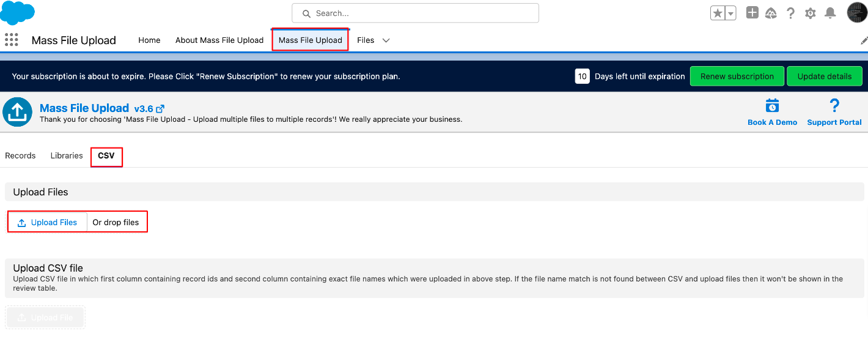Image resolution: width=868 pixels, height=339 pixels.
Task: Open the About Mass File Upload tab
Action: pyautogui.click(x=219, y=40)
